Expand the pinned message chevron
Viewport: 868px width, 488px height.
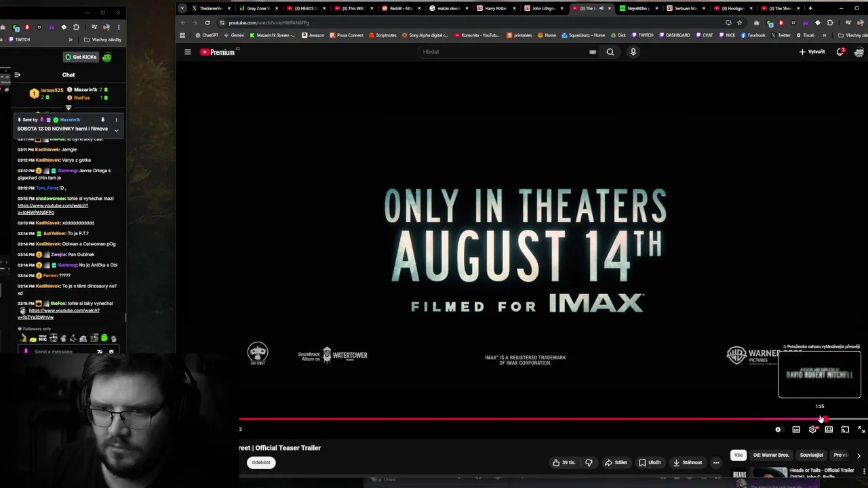[x=116, y=129]
